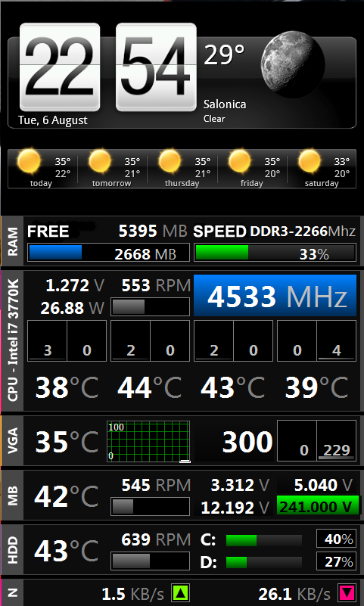Click the vertical RAM section tab
Screen dimensions: 364x606
pos(13,241)
